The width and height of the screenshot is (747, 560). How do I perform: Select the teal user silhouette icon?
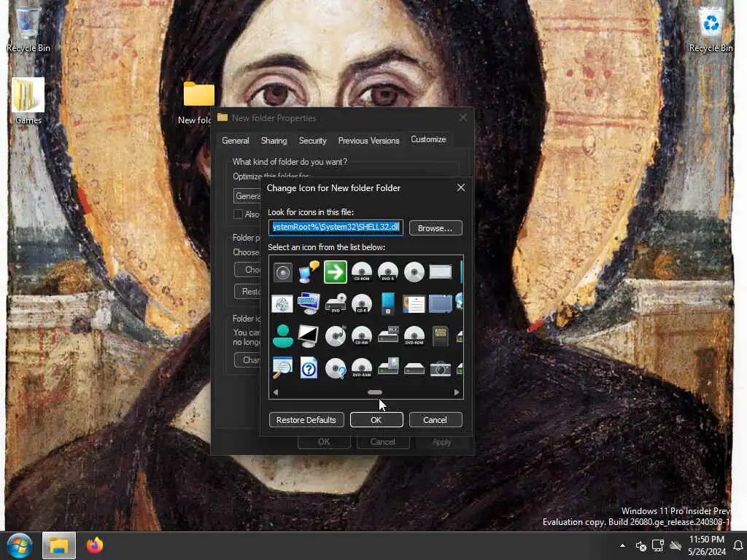coord(282,335)
